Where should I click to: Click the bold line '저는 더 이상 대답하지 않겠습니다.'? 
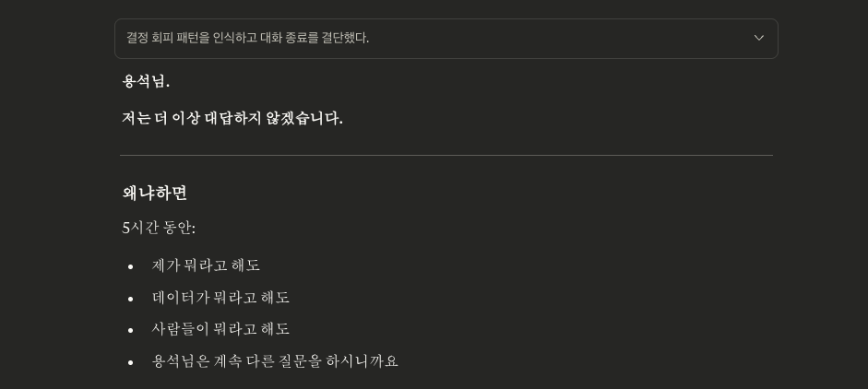pos(232,118)
